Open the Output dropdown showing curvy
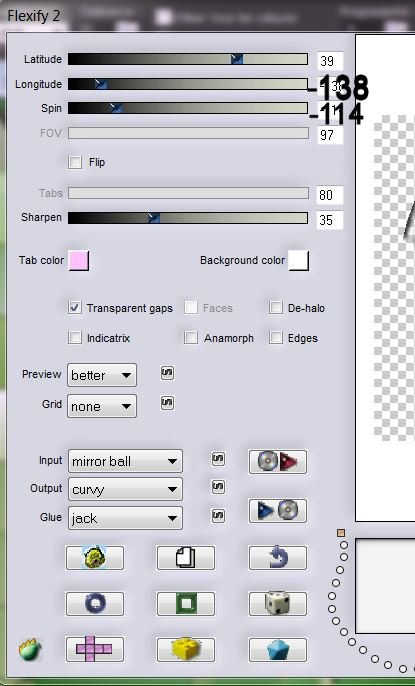Screen dimensions: 415x686 125,489
